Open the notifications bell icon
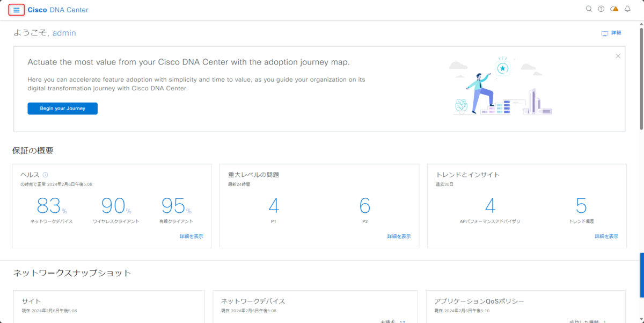 [x=627, y=9]
